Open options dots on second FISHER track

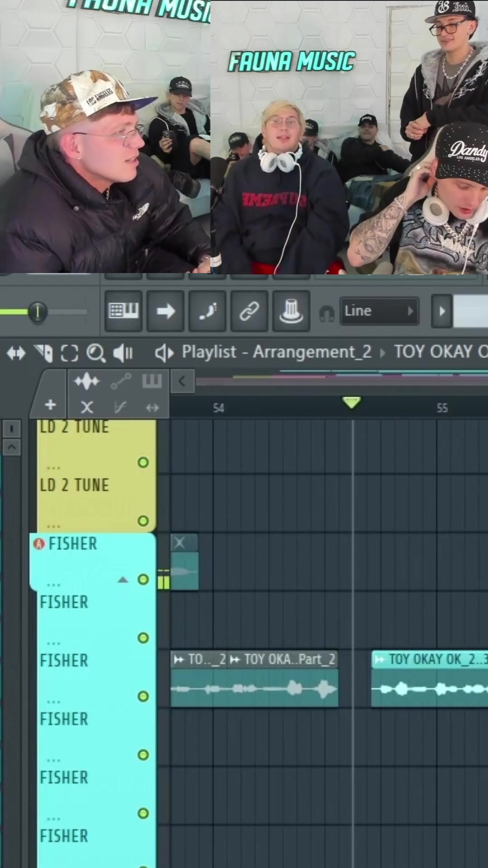coord(53,643)
